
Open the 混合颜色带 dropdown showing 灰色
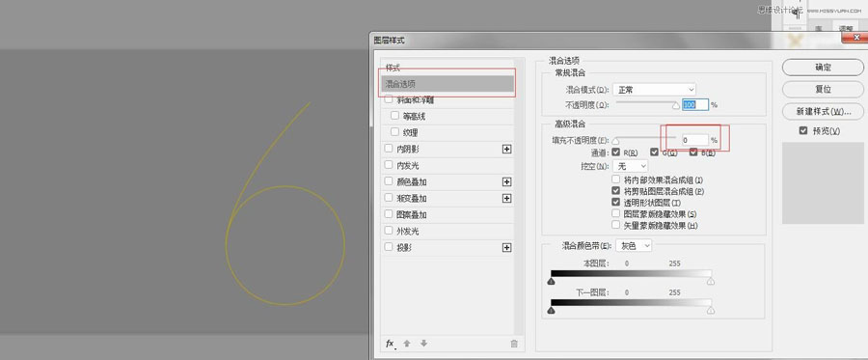[634, 245]
